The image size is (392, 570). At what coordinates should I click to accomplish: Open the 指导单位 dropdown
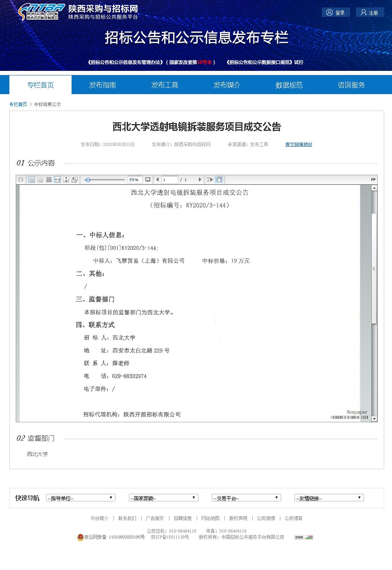coord(81,498)
